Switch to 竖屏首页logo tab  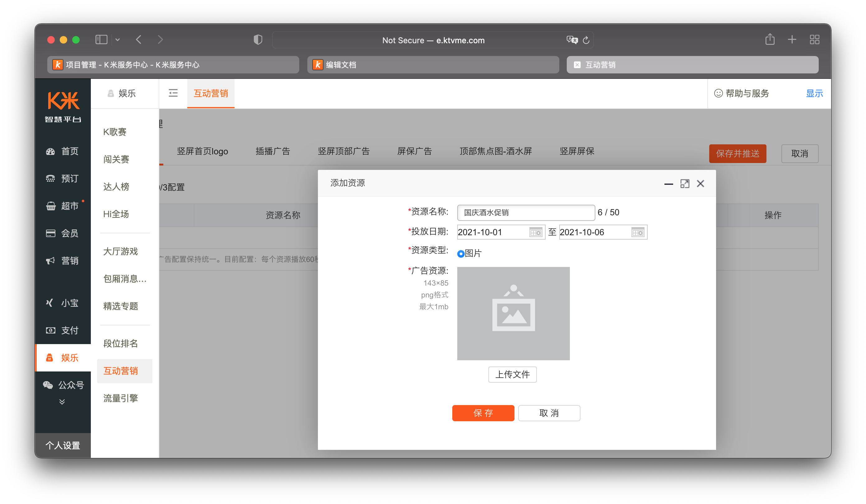tap(203, 151)
